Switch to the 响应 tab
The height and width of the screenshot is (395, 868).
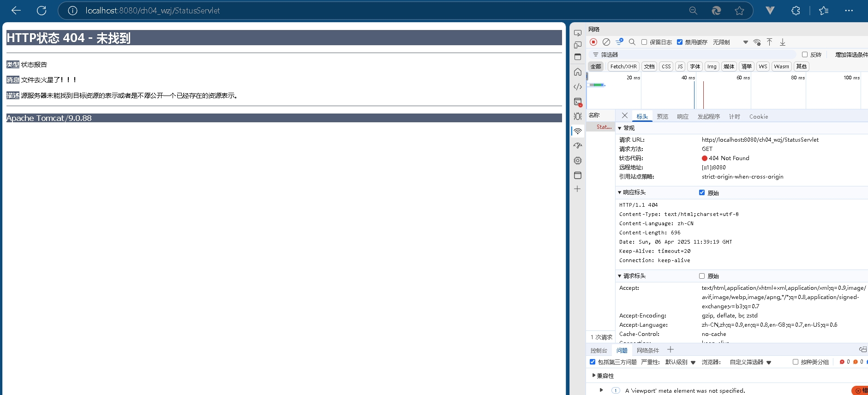[x=682, y=117]
